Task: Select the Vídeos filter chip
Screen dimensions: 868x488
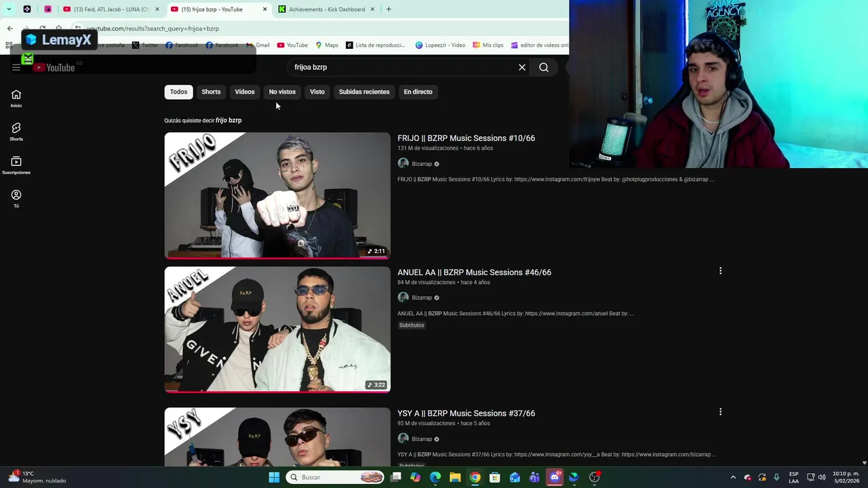Action: tap(245, 91)
